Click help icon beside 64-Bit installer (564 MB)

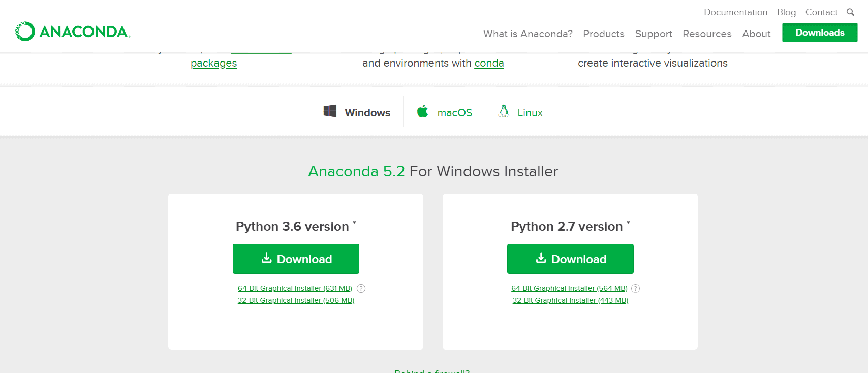tap(635, 288)
